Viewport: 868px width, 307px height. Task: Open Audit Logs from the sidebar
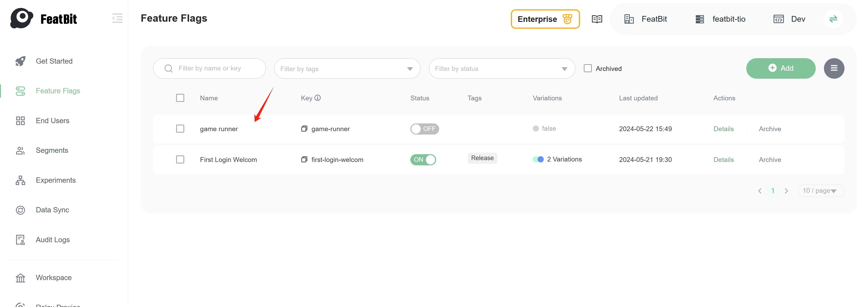point(53,240)
